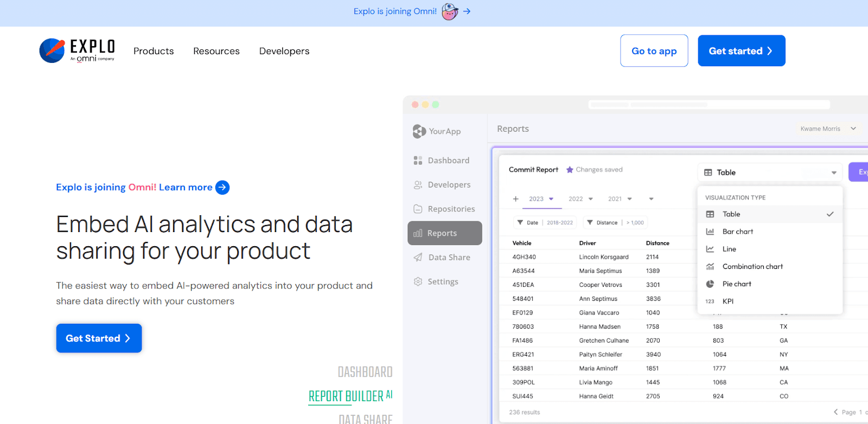
Task: Click distance cell 3940
Action: pyautogui.click(x=653, y=355)
